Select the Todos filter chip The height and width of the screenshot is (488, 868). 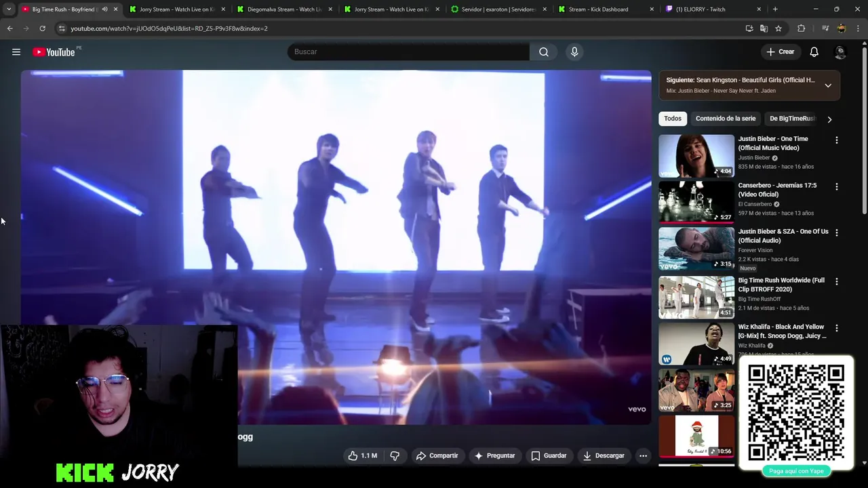pyautogui.click(x=673, y=119)
